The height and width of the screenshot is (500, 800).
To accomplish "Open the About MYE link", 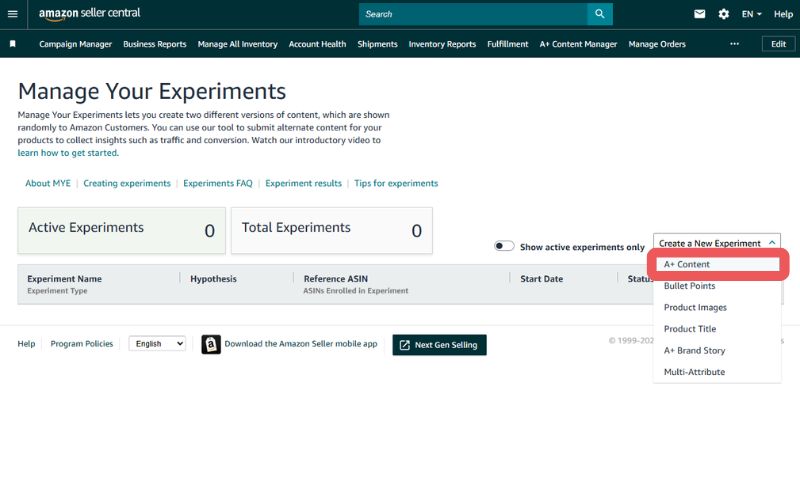I will tap(48, 183).
